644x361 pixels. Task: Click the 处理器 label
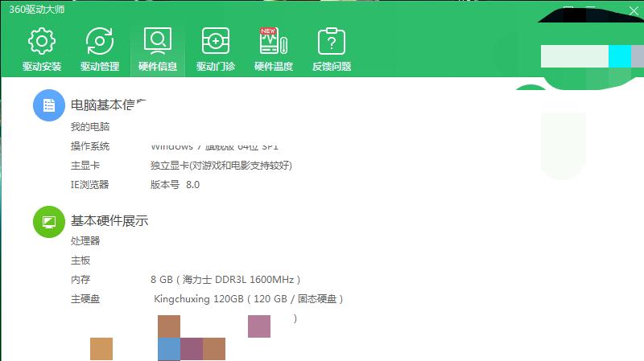[x=85, y=241]
